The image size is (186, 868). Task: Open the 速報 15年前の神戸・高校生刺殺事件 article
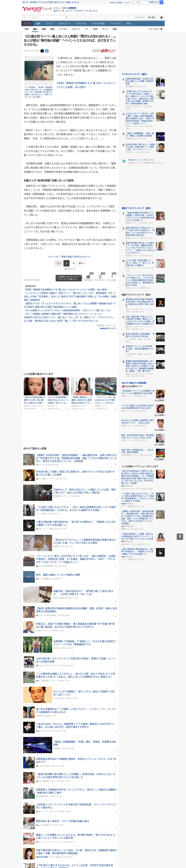[76, 459]
